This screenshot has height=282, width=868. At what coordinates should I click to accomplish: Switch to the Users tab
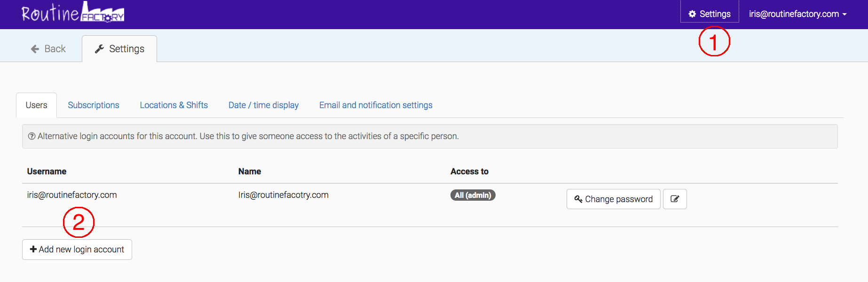[36, 105]
